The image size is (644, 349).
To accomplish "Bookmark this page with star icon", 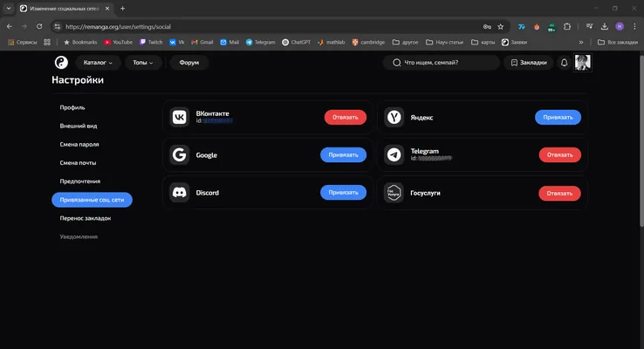I will (500, 27).
